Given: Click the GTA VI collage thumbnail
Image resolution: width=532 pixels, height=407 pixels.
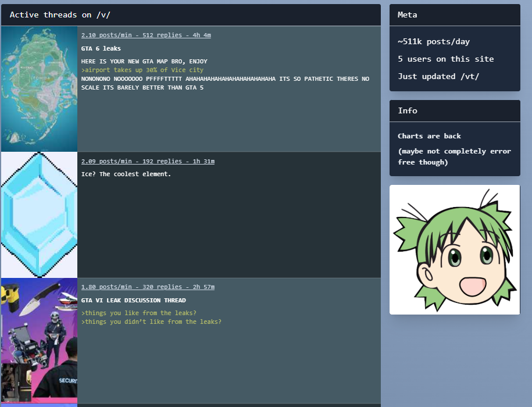Looking at the screenshot, I should click(x=40, y=341).
